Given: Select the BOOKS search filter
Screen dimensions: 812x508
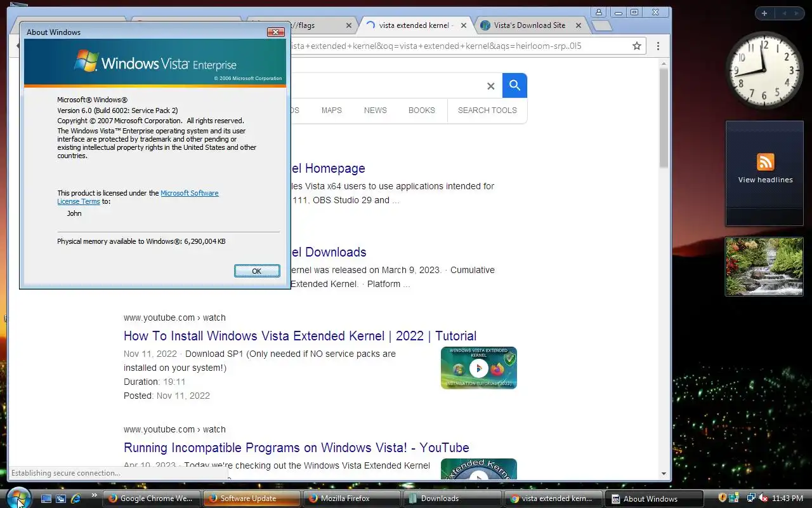Looking at the screenshot, I should 422,110.
